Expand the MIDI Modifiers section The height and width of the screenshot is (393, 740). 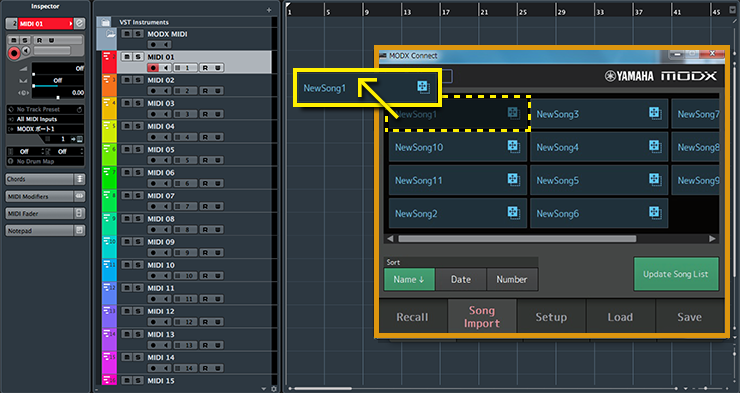pos(80,196)
